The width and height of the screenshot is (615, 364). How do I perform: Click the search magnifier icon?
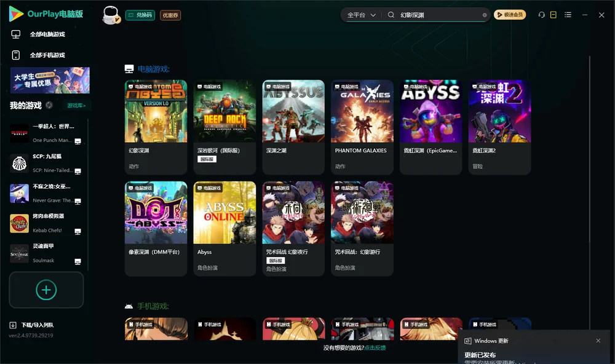[x=391, y=15]
